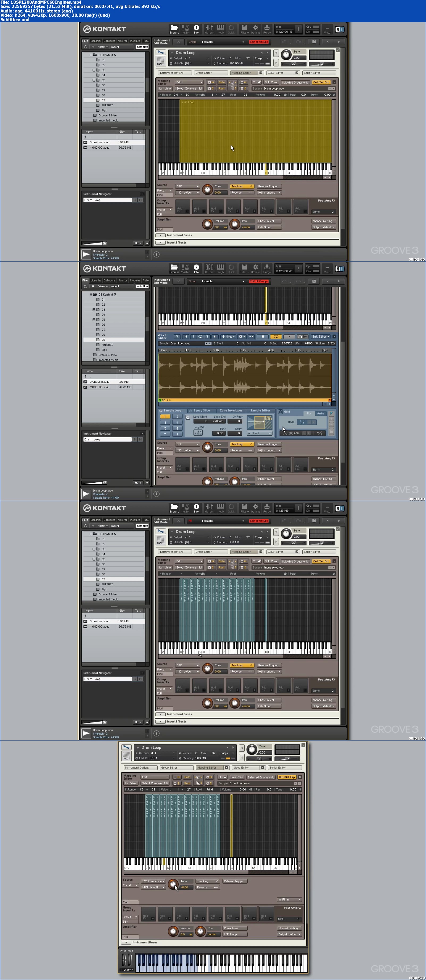Open Database tab in the 00:03:10 frame
426x980 pixels.
109,280
